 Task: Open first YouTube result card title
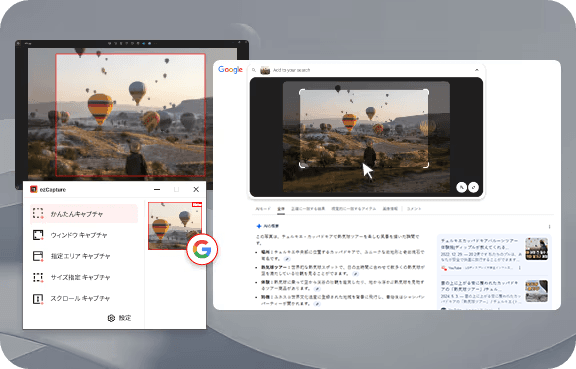pyautogui.click(x=480, y=244)
